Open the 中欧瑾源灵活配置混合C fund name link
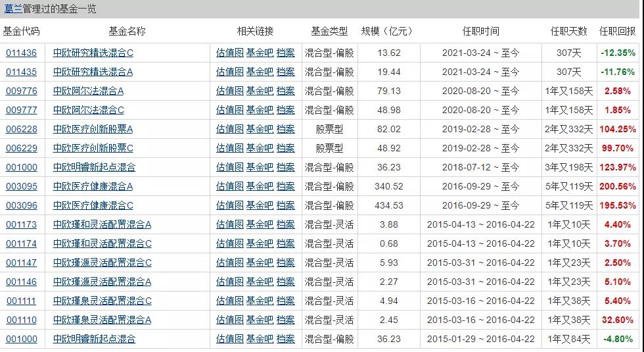The image size is (644, 352). click(x=103, y=263)
